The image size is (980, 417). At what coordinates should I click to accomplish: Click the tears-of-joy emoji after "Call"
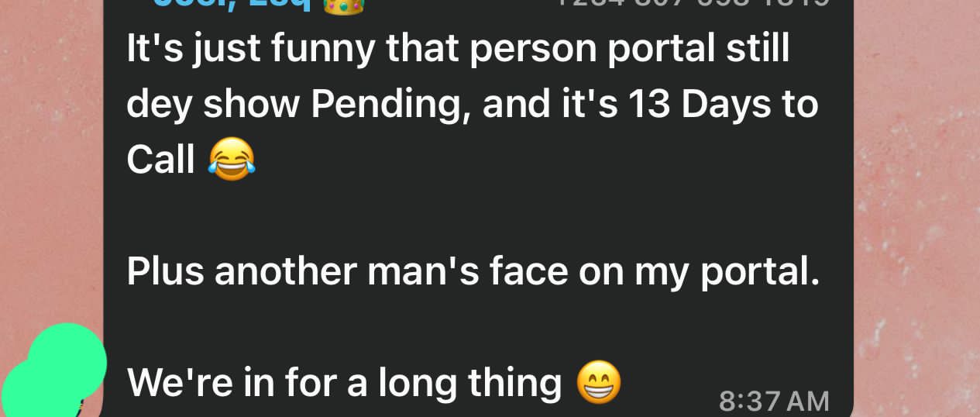pos(232,160)
